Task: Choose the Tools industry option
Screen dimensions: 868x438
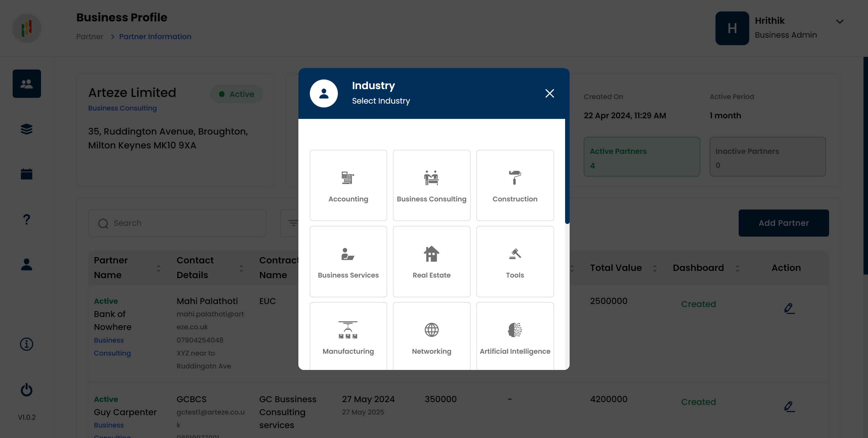Action: 514,262
